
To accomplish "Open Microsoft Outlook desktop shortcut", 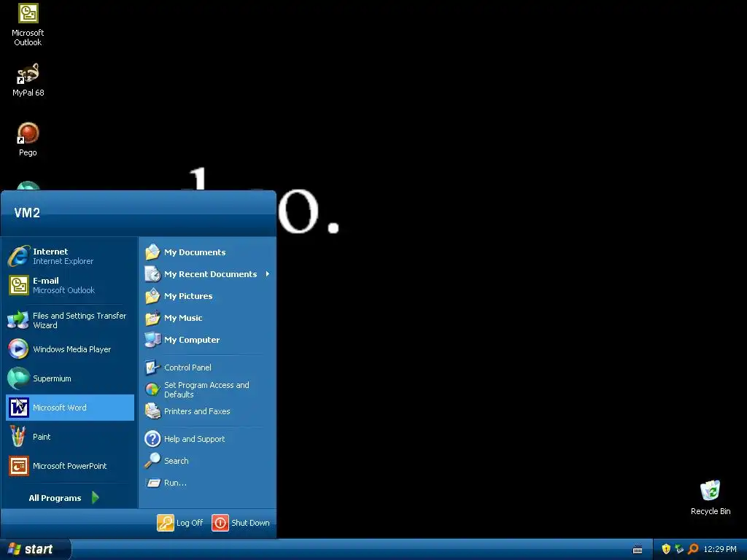I will [x=28, y=25].
